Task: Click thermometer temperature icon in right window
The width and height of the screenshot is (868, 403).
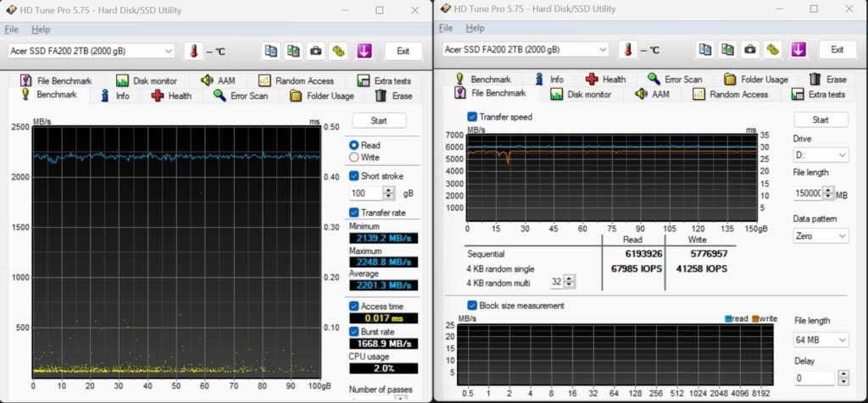Action: coord(628,49)
